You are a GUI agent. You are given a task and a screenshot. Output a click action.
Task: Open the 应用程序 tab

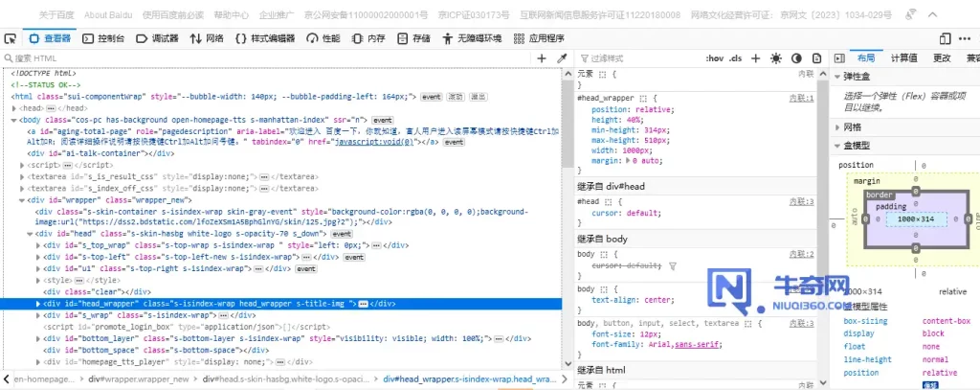click(x=539, y=39)
